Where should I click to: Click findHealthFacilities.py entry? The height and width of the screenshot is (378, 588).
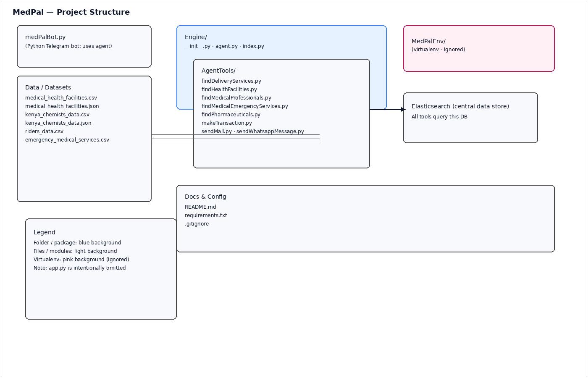click(x=229, y=89)
